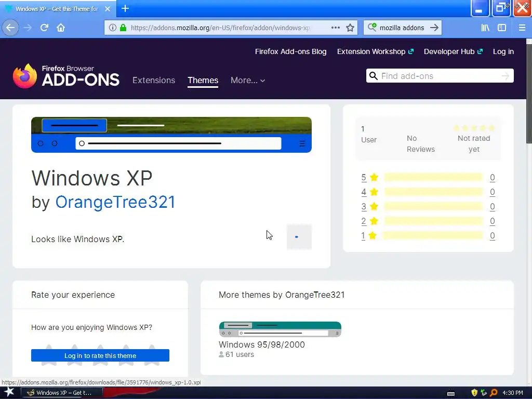
Task: Open a new tab with the plus
Action: (125, 8)
